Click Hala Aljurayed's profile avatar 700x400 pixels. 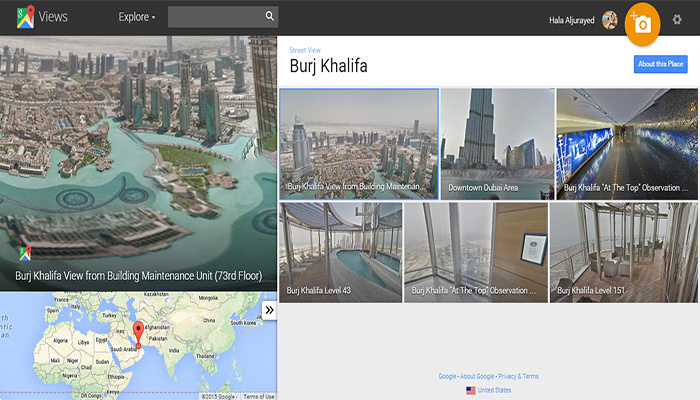pyautogui.click(x=609, y=20)
